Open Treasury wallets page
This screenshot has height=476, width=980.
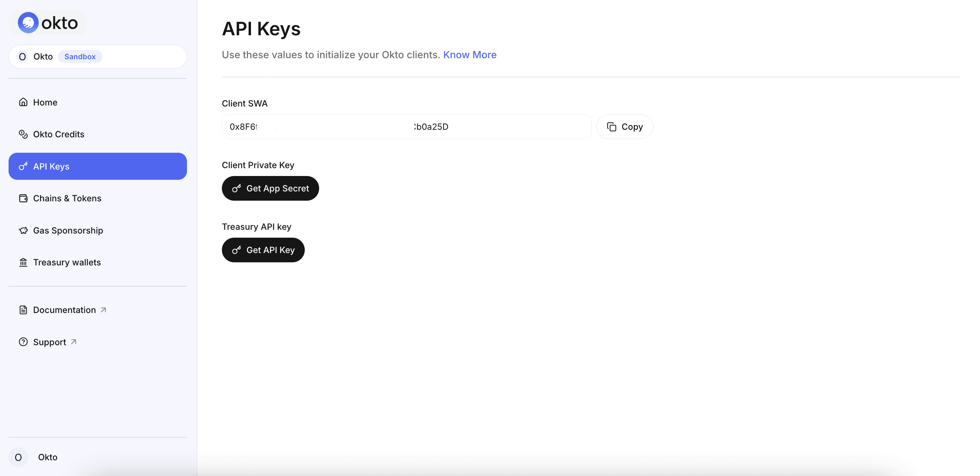tap(98, 262)
